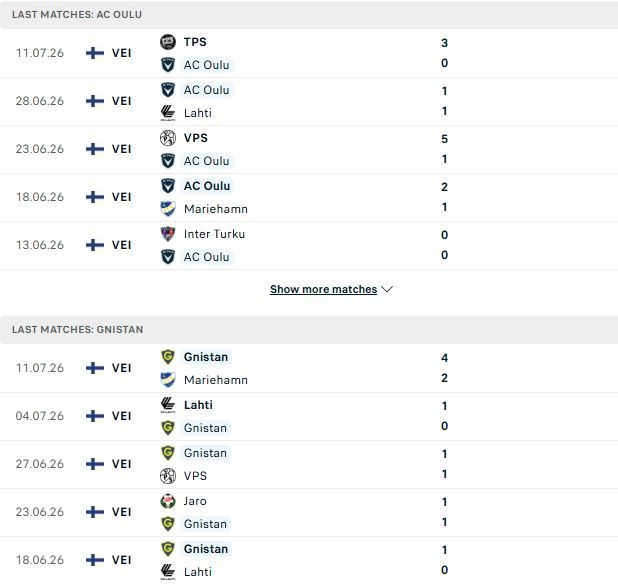Expand Show more matches chevron

coord(387,289)
